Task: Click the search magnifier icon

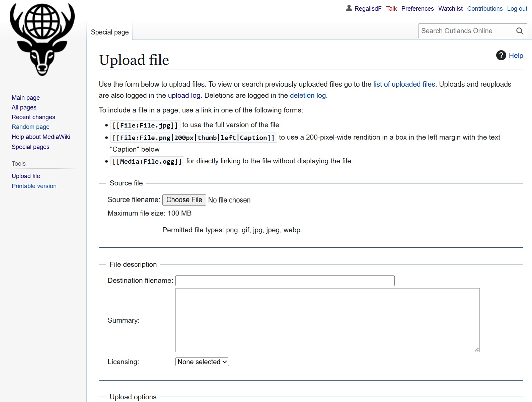Action: 520,31
